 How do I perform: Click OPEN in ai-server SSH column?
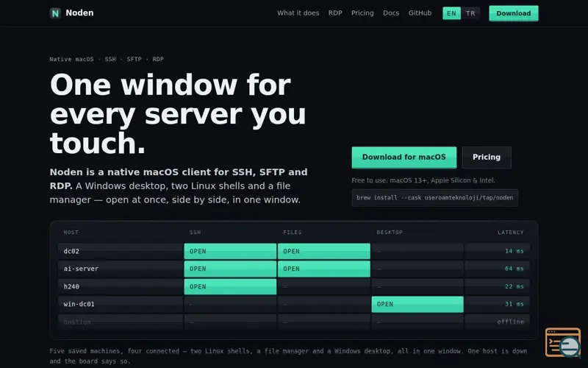pyautogui.click(x=230, y=269)
